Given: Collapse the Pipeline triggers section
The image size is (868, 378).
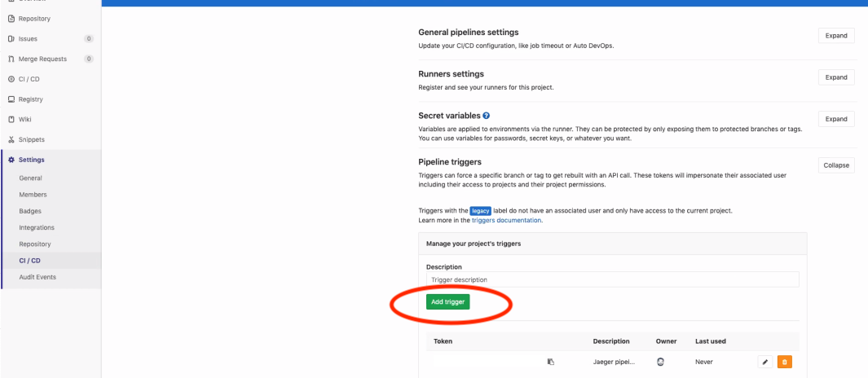Looking at the screenshot, I should click(x=836, y=165).
